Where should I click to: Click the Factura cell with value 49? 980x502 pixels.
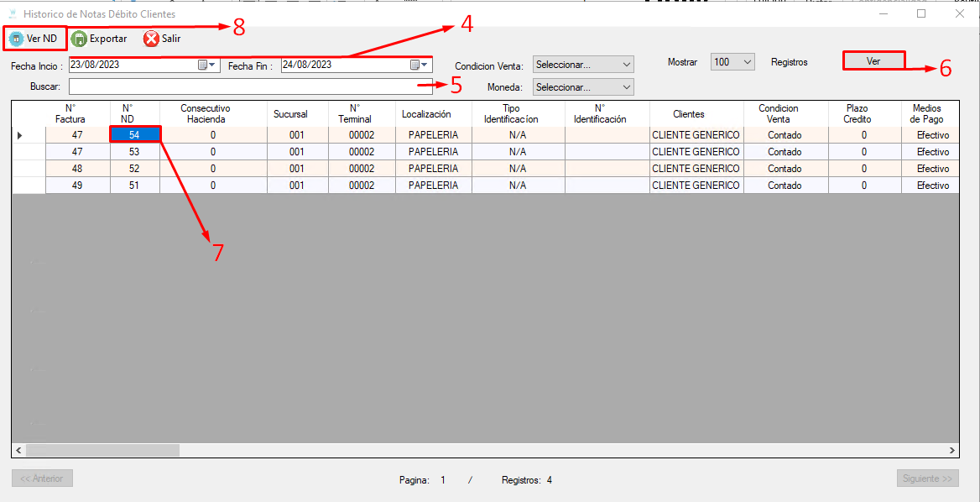point(78,185)
